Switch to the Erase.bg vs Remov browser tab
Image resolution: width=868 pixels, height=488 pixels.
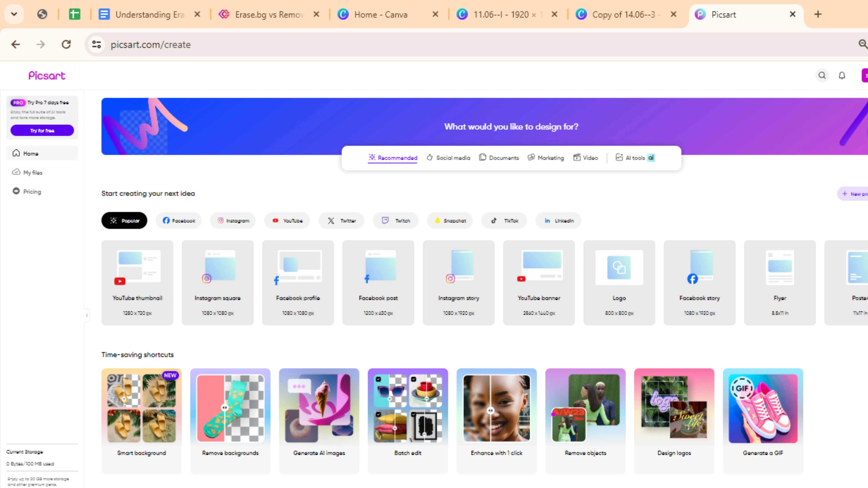point(269,14)
